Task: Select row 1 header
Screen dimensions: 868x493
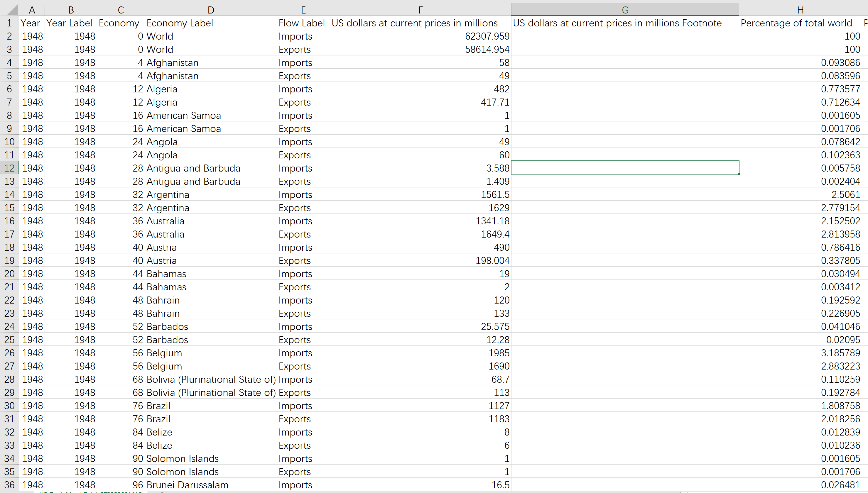Action: [9, 23]
